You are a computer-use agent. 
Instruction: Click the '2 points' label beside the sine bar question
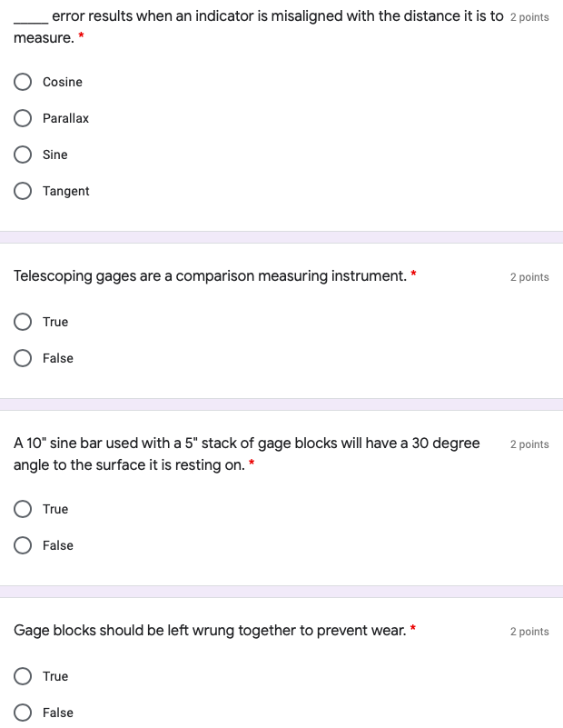coord(529,444)
